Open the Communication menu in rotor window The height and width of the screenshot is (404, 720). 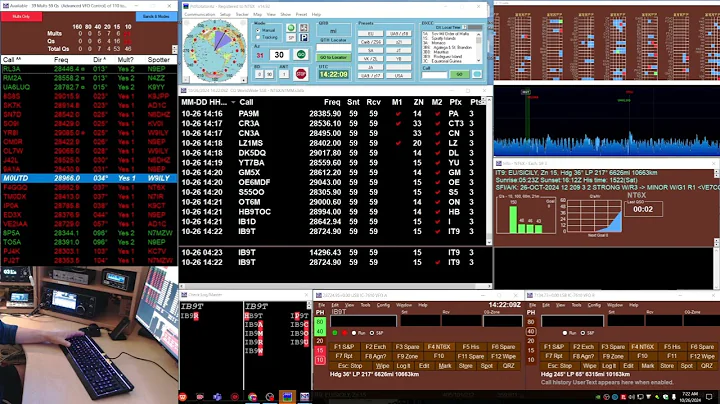(199, 15)
